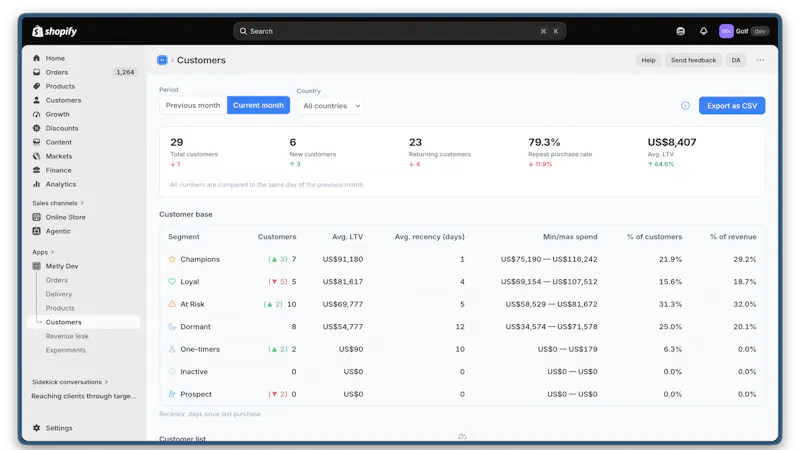Click the Shopify logo
The height and width of the screenshot is (450, 800).
(x=55, y=31)
